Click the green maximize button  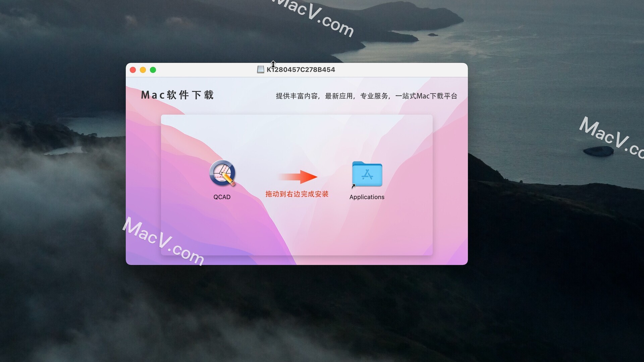(x=153, y=70)
